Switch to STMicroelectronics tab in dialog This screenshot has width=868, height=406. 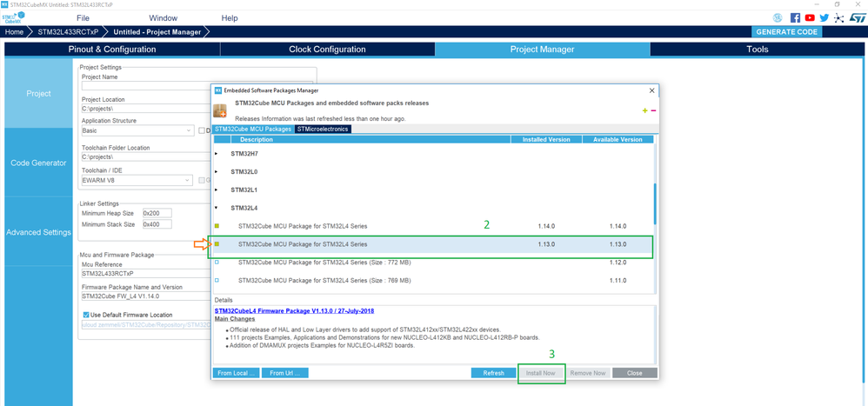coord(323,129)
